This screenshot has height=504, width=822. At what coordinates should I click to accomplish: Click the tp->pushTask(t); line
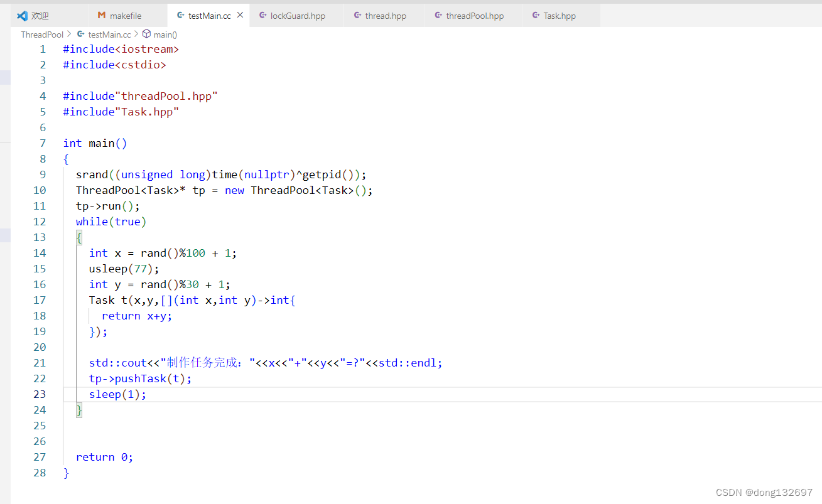coord(141,378)
